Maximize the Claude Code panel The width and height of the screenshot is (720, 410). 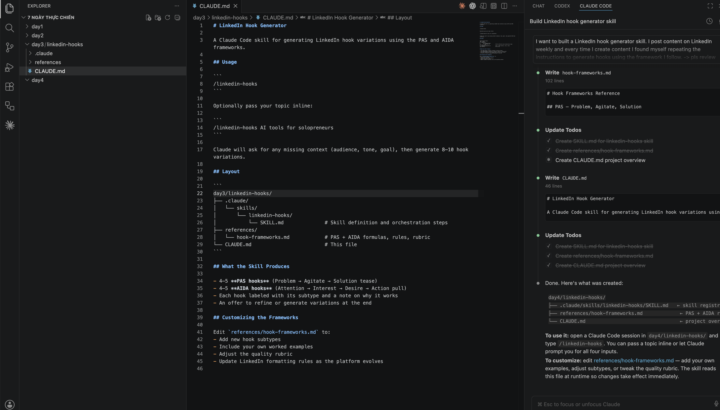710,6
